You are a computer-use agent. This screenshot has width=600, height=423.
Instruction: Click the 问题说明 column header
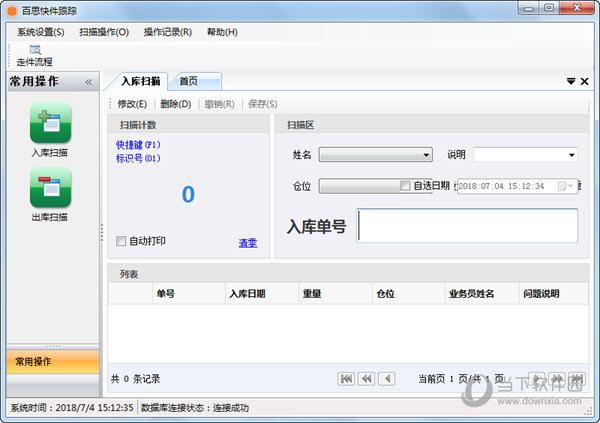click(x=554, y=294)
